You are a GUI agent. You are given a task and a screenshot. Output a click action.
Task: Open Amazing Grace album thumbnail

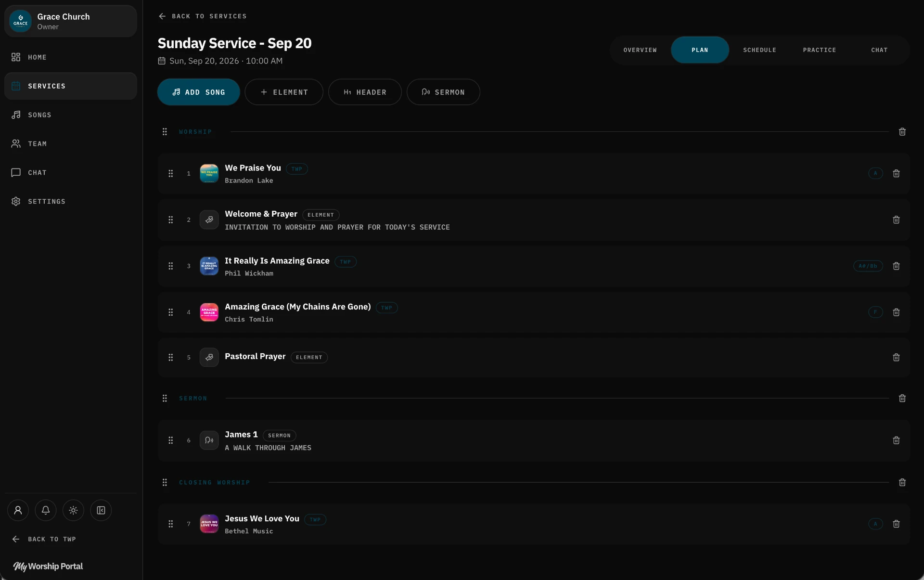tap(209, 312)
